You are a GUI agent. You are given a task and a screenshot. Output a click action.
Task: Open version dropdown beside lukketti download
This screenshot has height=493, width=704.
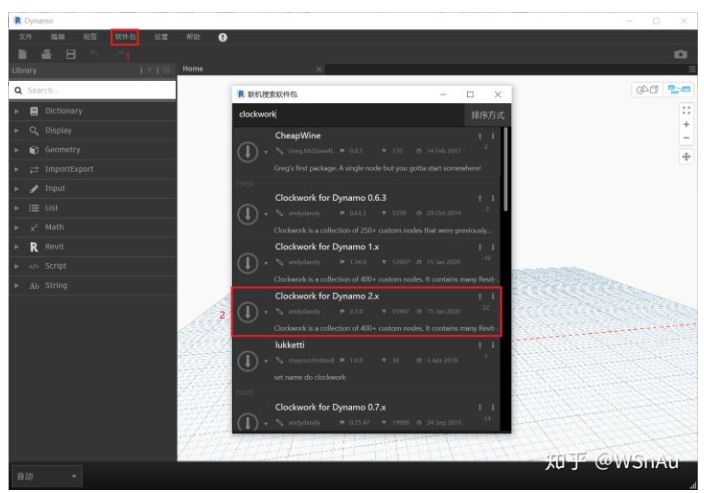pyautogui.click(x=266, y=361)
